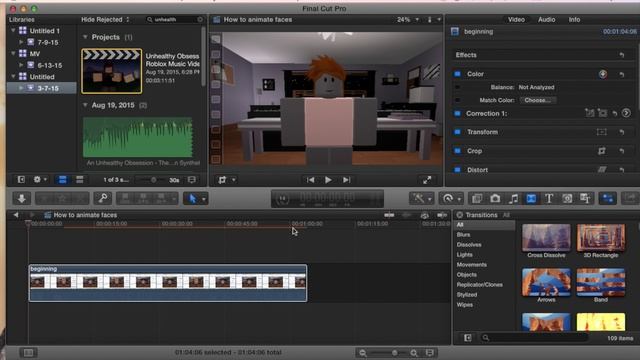640x360 pixels.
Task: Click the Share button icon
Action: 630,199
